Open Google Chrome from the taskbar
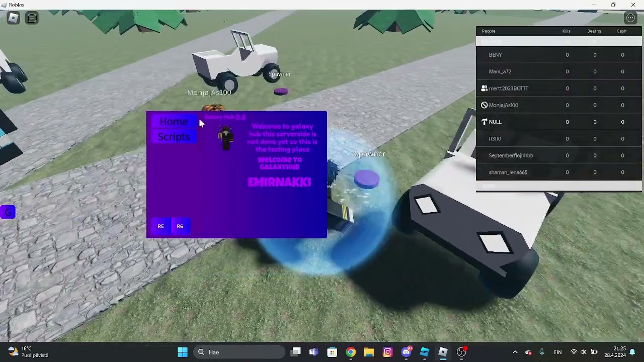The image size is (644, 362). [351, 352]
